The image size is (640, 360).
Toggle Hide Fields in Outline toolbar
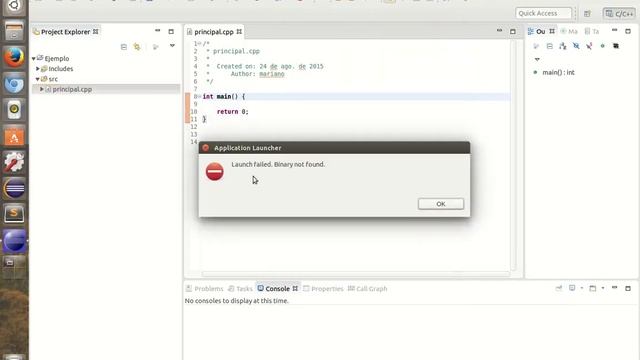tap(576, 46)
